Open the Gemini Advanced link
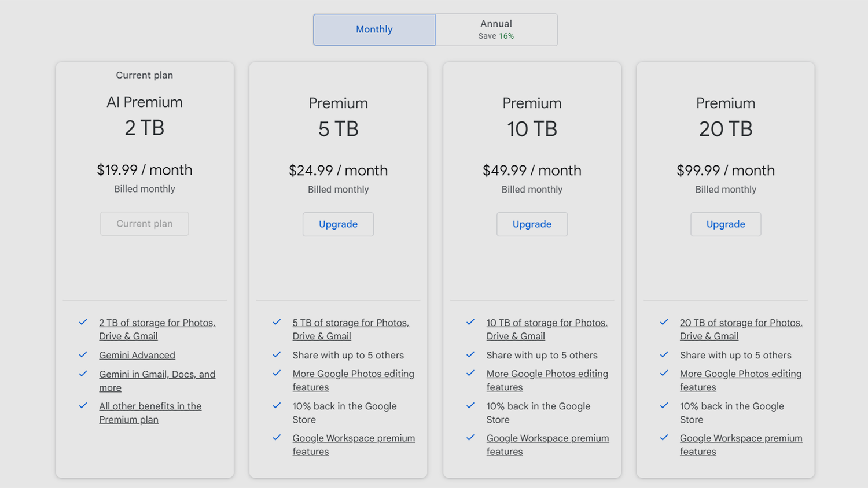 [137, 356]
